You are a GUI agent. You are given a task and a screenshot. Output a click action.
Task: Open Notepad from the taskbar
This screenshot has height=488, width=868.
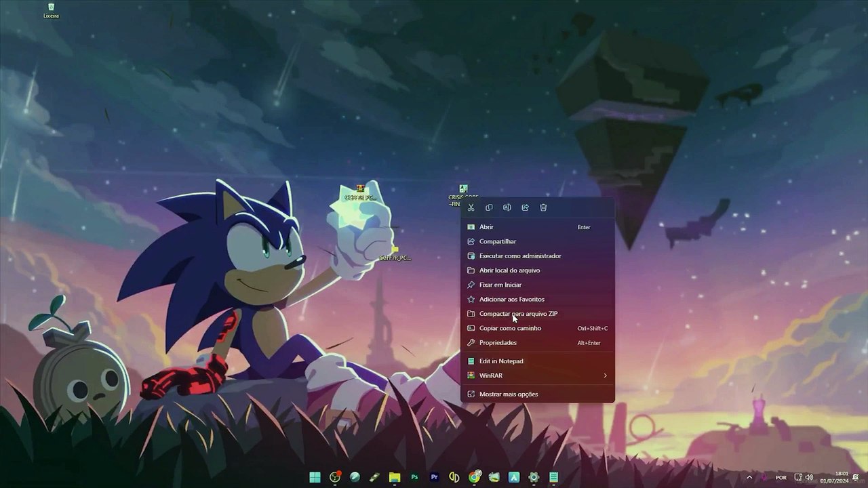pos(554,477)
